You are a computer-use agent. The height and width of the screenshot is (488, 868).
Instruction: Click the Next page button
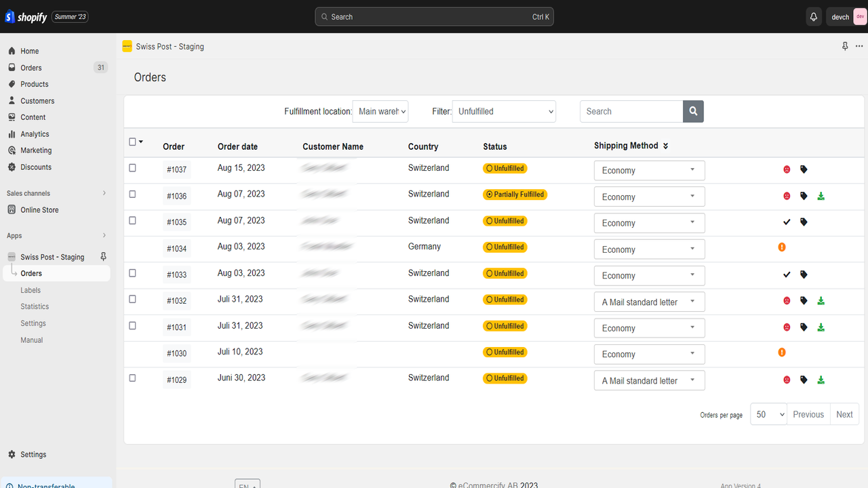point(844,414)
